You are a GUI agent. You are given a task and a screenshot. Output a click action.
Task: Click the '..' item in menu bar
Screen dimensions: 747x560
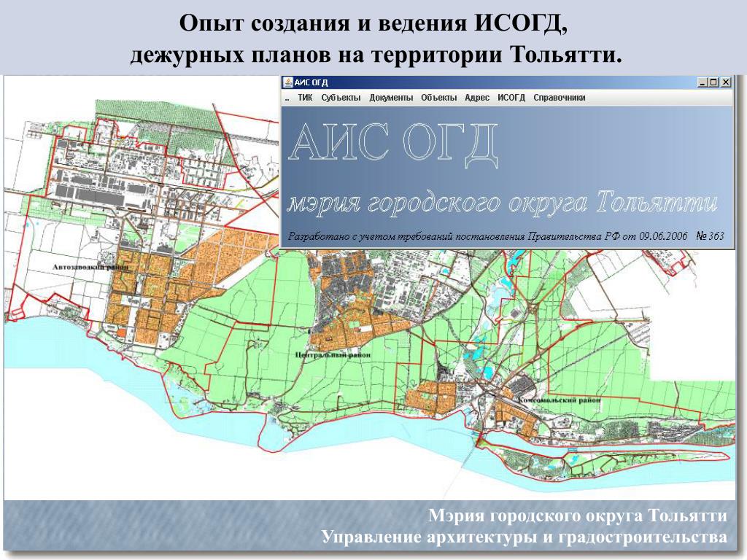(x=287, y=99)
